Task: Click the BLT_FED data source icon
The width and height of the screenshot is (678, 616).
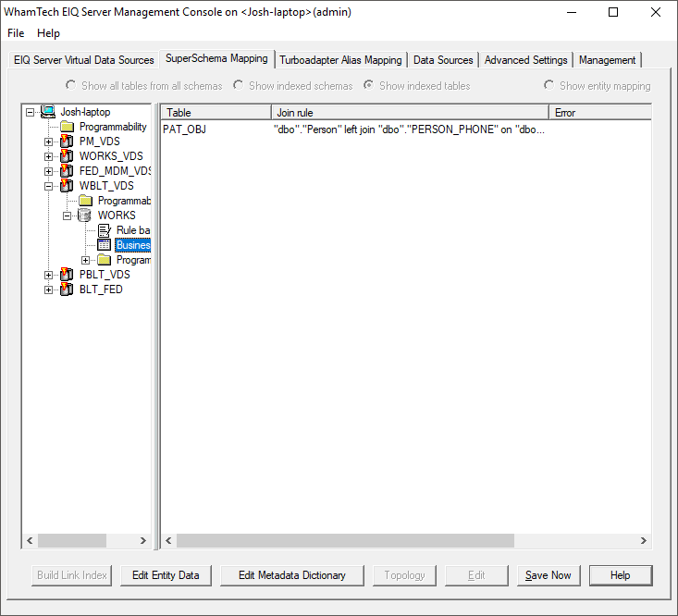Action: click(x=67, y=290)
